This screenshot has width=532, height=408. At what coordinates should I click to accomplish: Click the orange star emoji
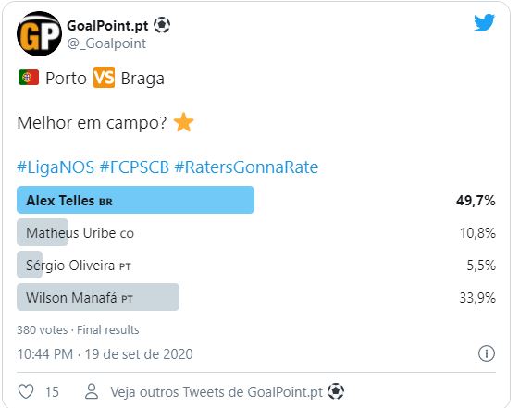point(183,122)
